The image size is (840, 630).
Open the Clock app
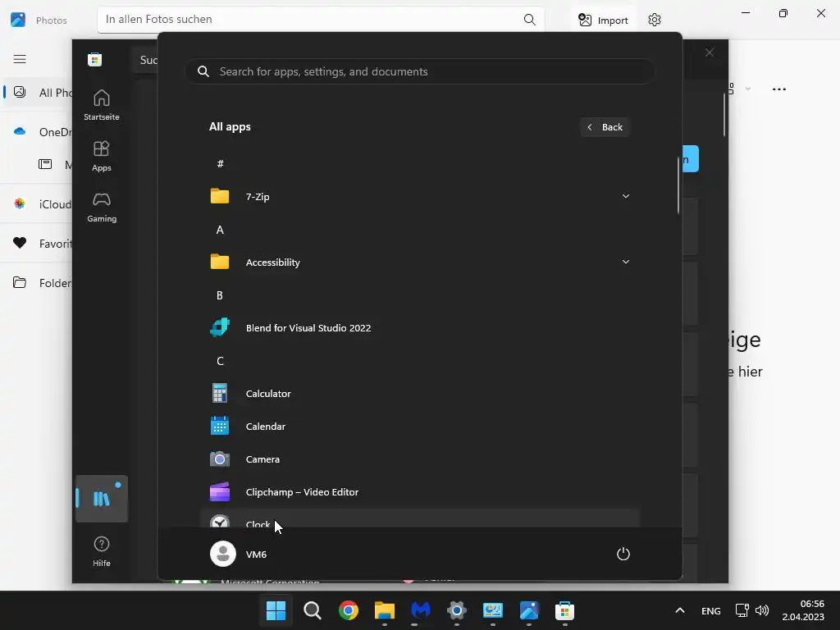point(419,518)
